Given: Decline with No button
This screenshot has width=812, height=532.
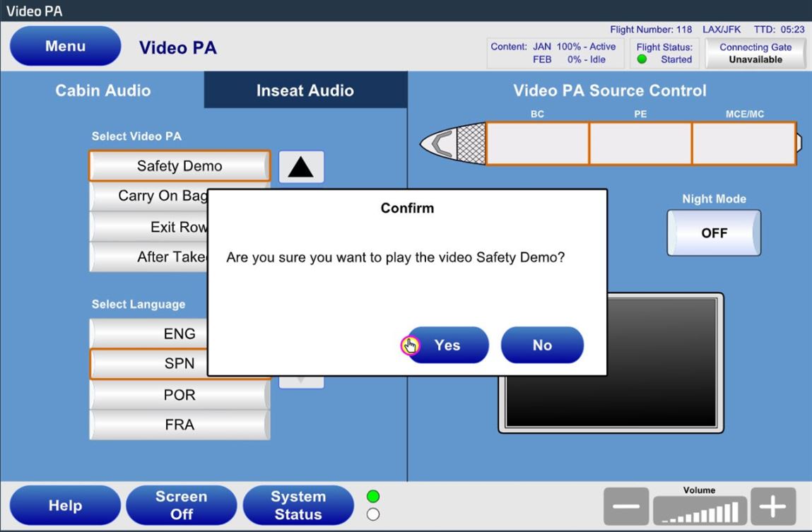Looking at the screenshot, I should (542, 345).
